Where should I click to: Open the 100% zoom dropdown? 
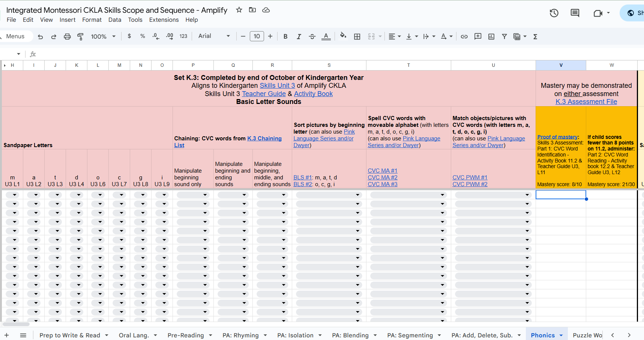click(103, 36)
